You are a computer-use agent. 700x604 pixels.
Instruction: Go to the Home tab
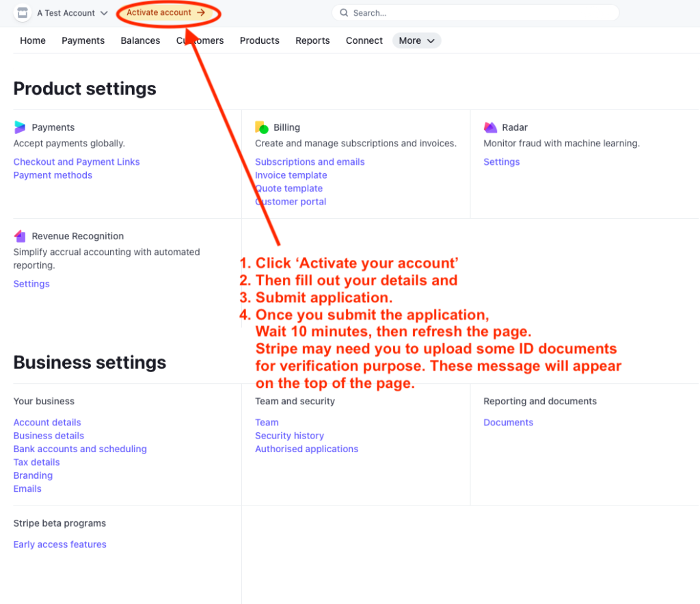point(33,40)
